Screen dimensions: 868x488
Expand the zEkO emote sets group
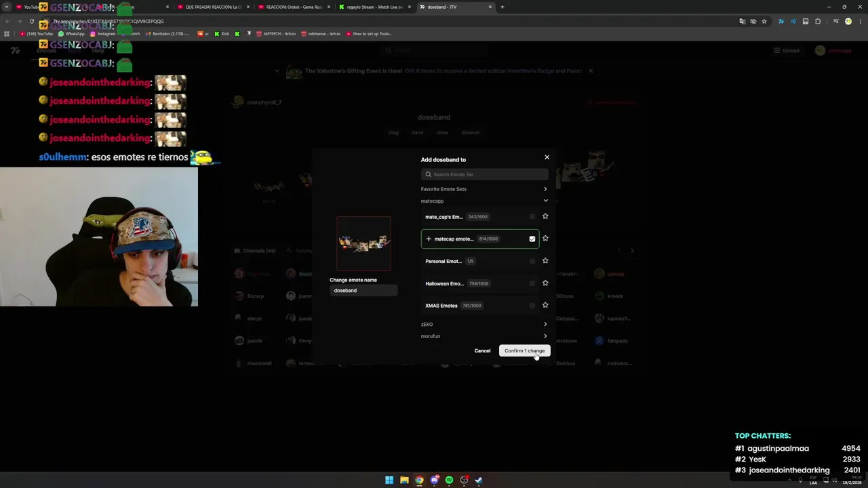pos(545,324)
